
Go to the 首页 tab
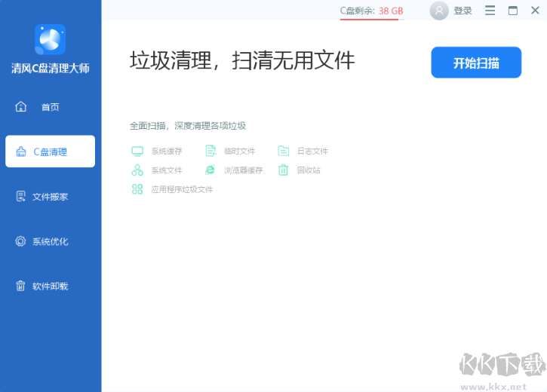(51, 106)
